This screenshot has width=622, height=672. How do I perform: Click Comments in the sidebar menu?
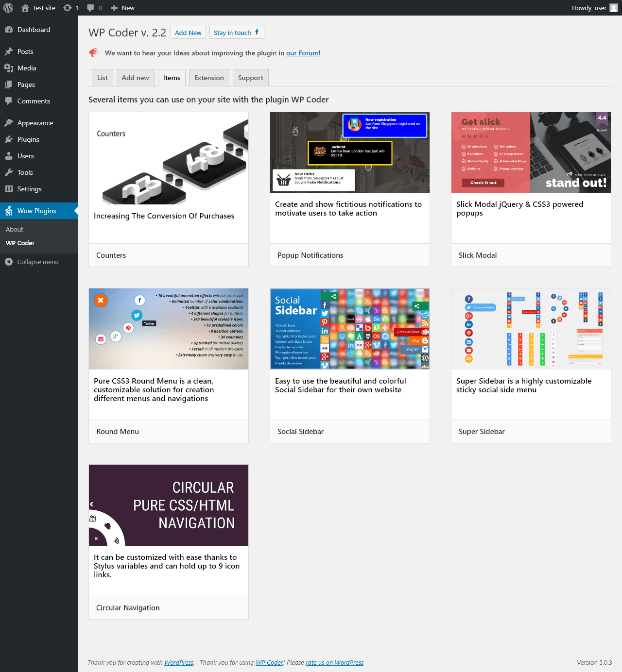click(x=39, y=101)
